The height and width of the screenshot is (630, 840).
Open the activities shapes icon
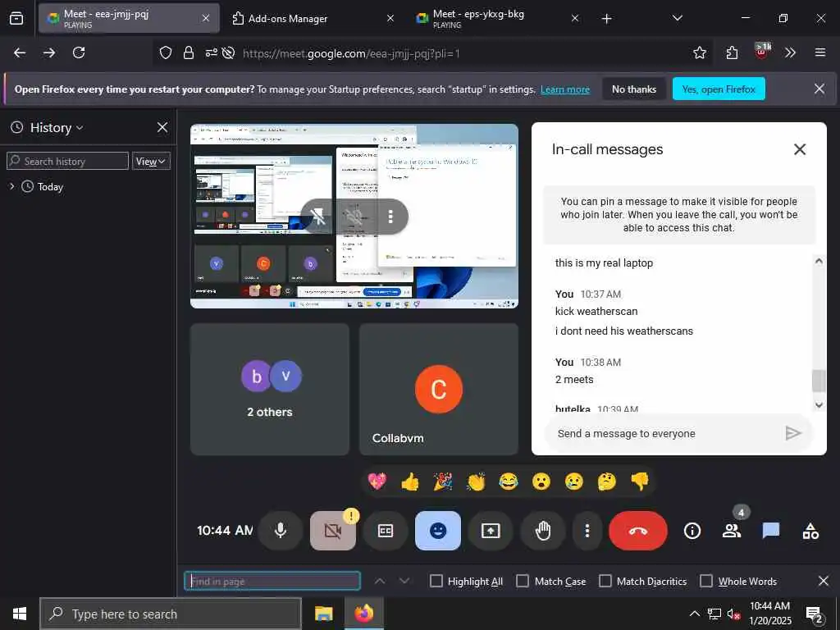tap(810, 531)
